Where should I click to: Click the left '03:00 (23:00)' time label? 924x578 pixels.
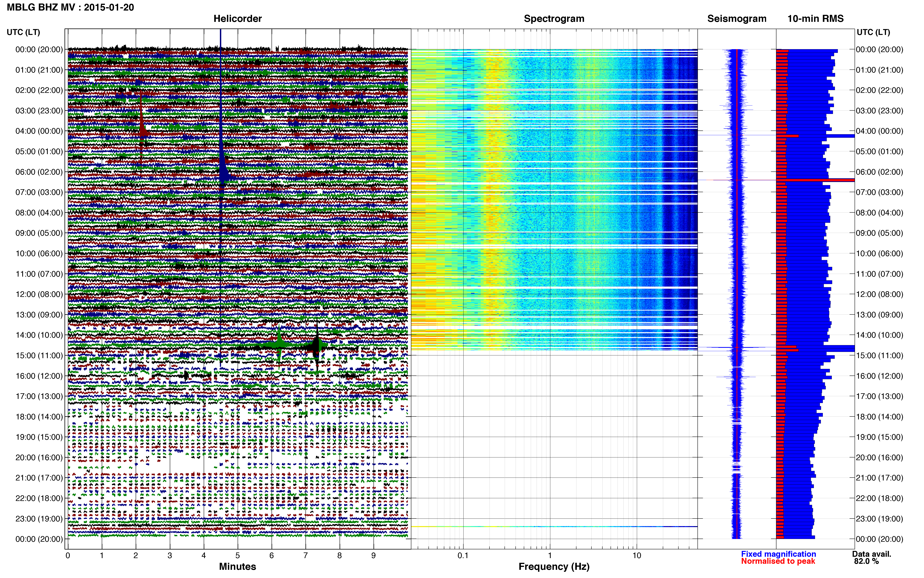(x=39, y=111)
